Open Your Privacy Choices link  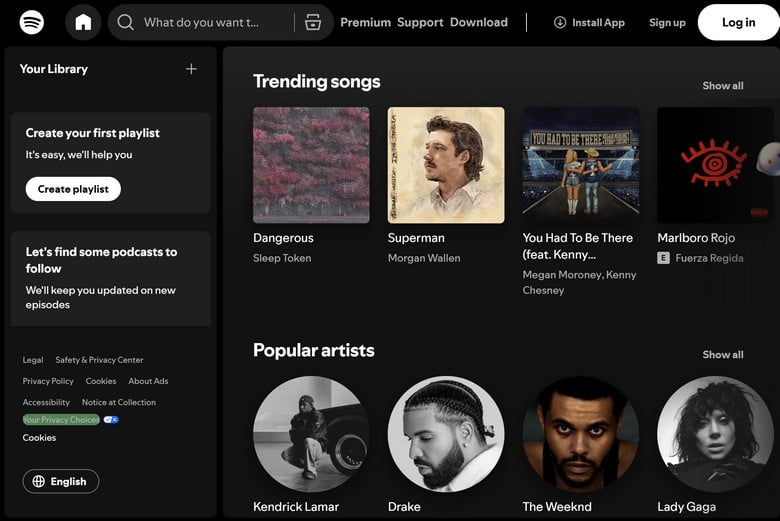click(61, 419)
